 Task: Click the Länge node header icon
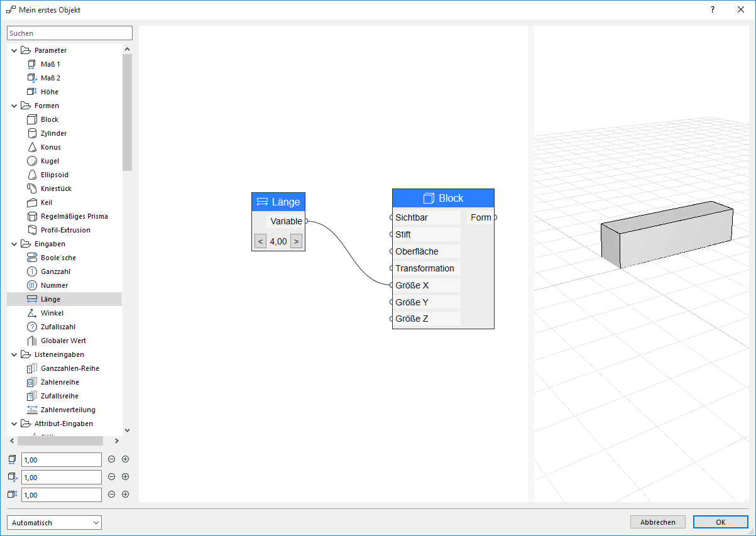pyautogui.click(x=263, y=202)
